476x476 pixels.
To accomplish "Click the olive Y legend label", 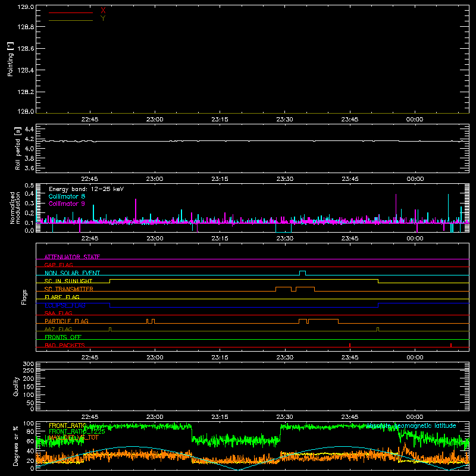I will coord(103,18).
